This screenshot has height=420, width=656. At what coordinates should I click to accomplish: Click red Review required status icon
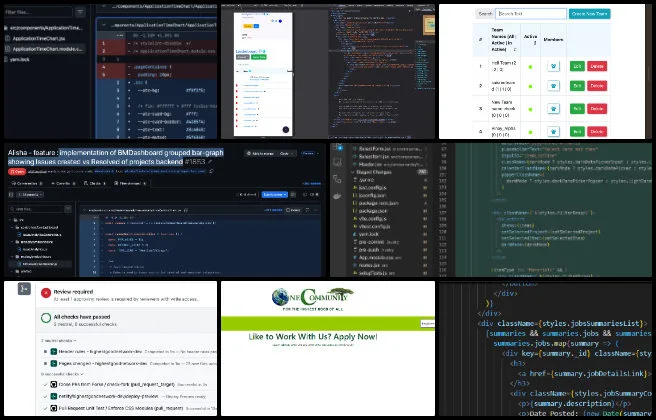[x=46, y=293]
